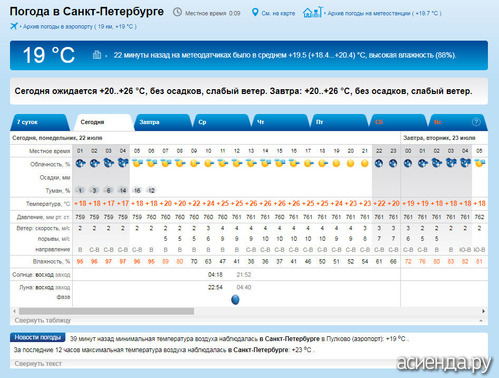Click the clear sun icon at hour 21

(x=365, y=163)
